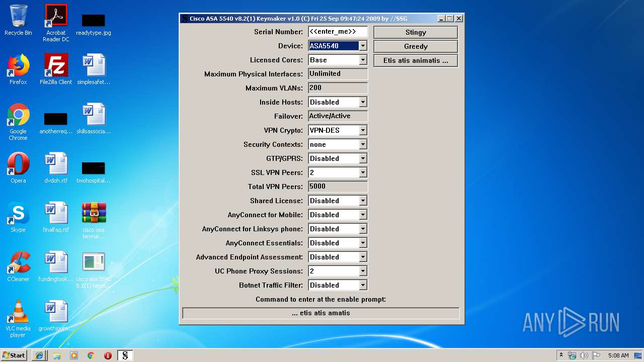
Task: Click the Failover Active/Active value
Action: point(338,116)
